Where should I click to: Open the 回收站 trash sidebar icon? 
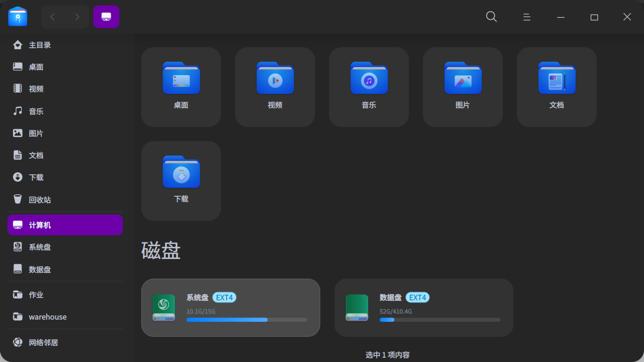(17, 199)
